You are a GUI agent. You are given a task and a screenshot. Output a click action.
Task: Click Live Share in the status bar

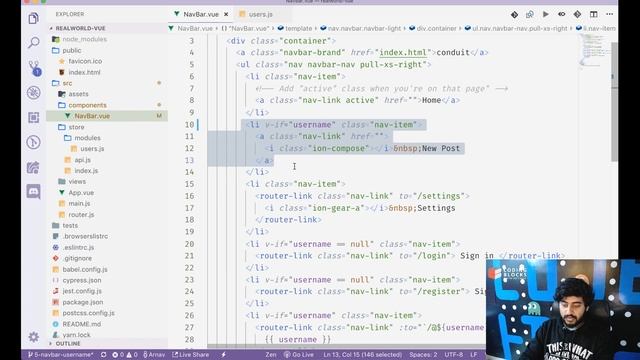pos(190,355)
